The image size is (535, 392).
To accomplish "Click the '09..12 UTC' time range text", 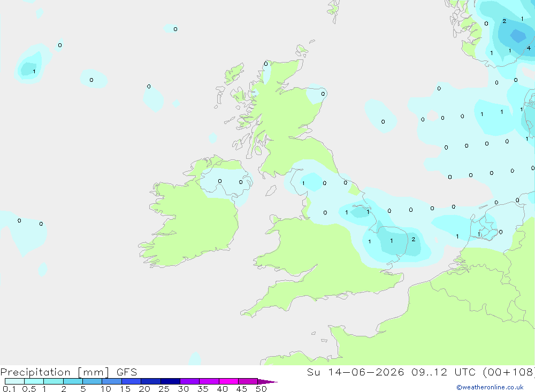I will tap(444, 372).
